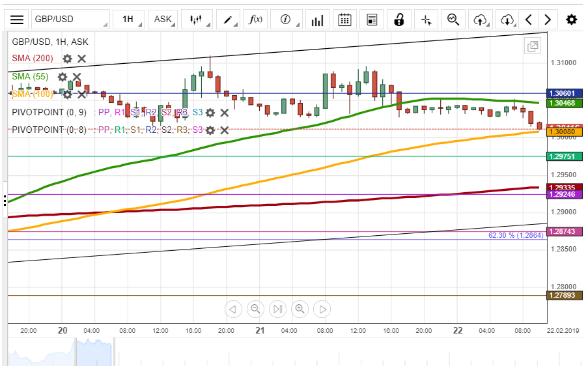
Task: Click the 1.29335 red price label
Action: (x=565, y=187)
